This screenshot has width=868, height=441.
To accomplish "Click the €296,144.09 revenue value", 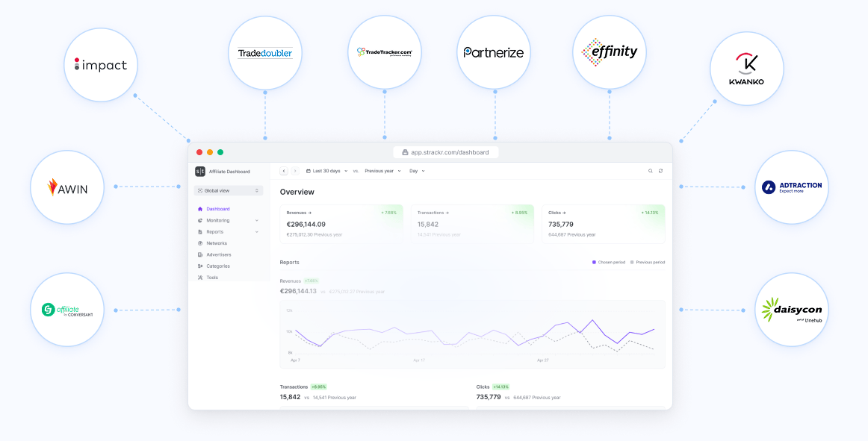I will tap(306, 224).
